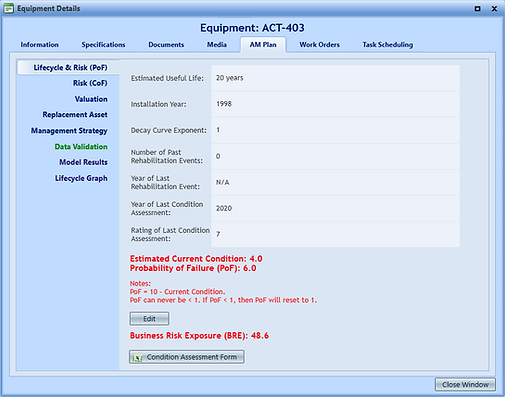This screenshot has height=397, width=505.
Task: Click the Decay Curve Exponent label
Action: click(169, 130)
